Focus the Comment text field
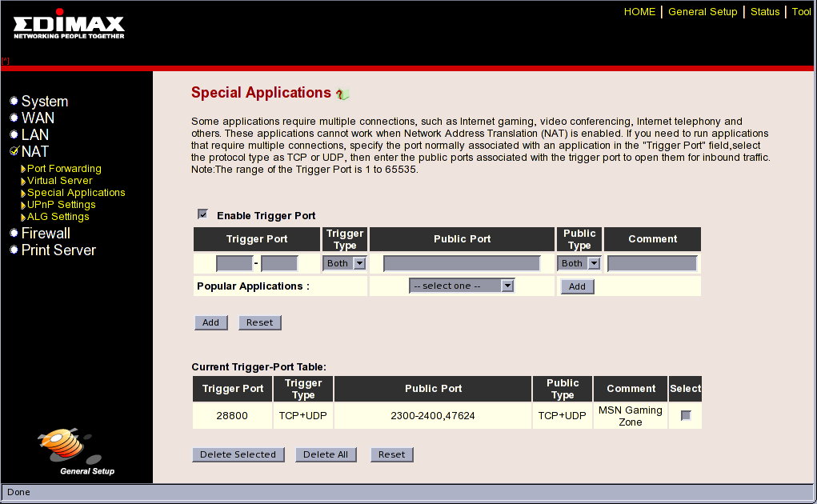The image size is (817, 504). (x=652, y=263)
